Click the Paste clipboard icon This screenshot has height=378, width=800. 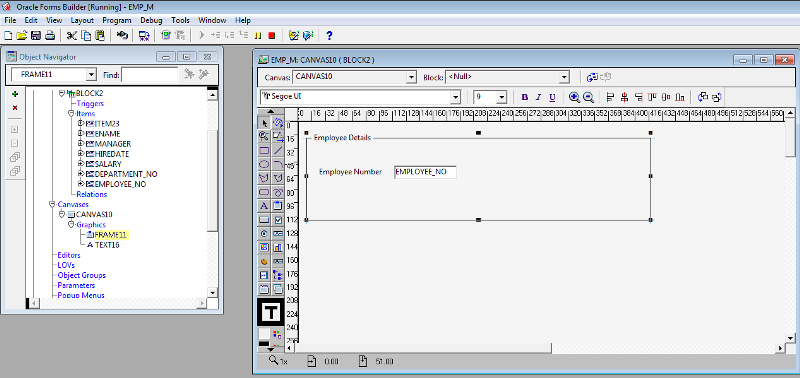(x=100, y=36)
